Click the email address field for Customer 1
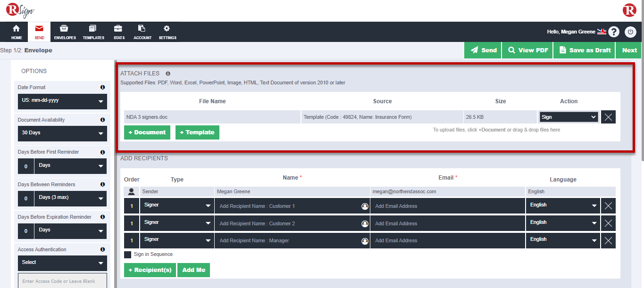Image resolution: width=644 pixels, height=288 pixels. 447,206
